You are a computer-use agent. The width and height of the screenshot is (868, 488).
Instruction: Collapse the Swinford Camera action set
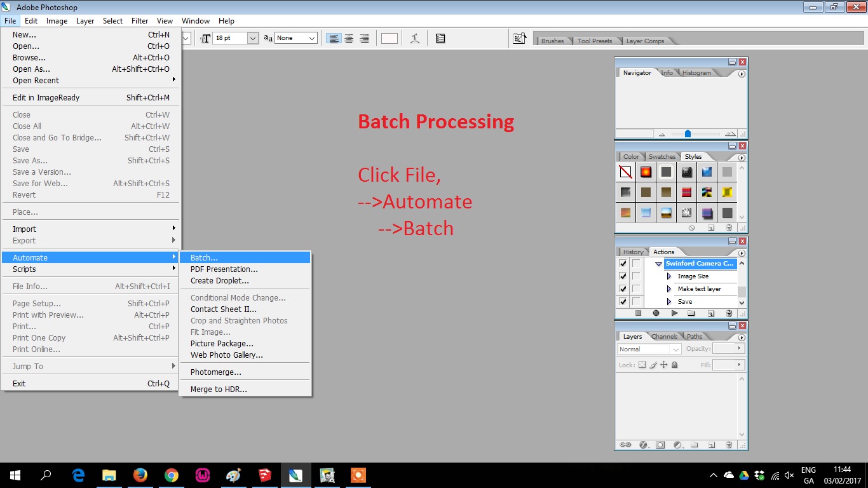pyautogui.click(x=658, y=264)
